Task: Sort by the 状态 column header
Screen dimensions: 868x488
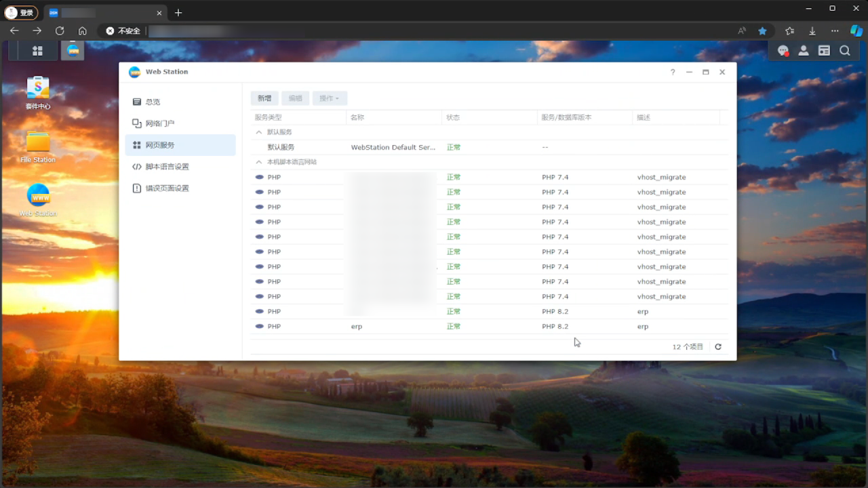Action: tap(453, 117)
